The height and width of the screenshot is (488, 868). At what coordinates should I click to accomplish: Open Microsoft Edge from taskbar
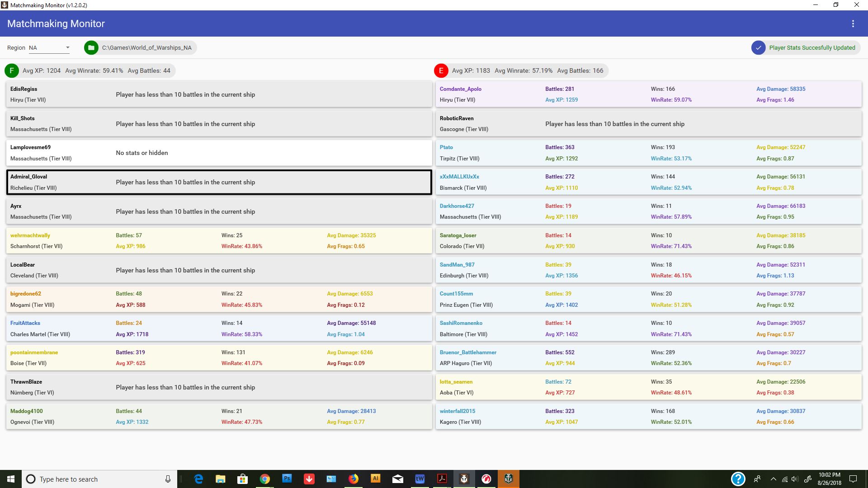click(x=198, y=479)
